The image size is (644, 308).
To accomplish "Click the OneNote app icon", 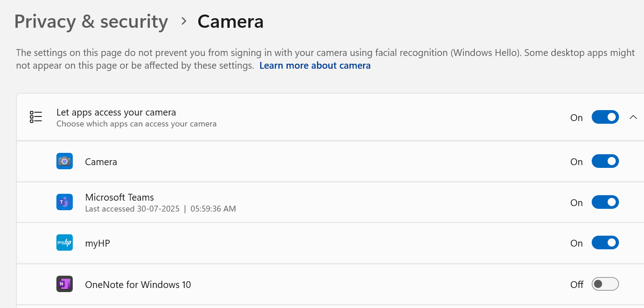I will [x=65, y=284].
